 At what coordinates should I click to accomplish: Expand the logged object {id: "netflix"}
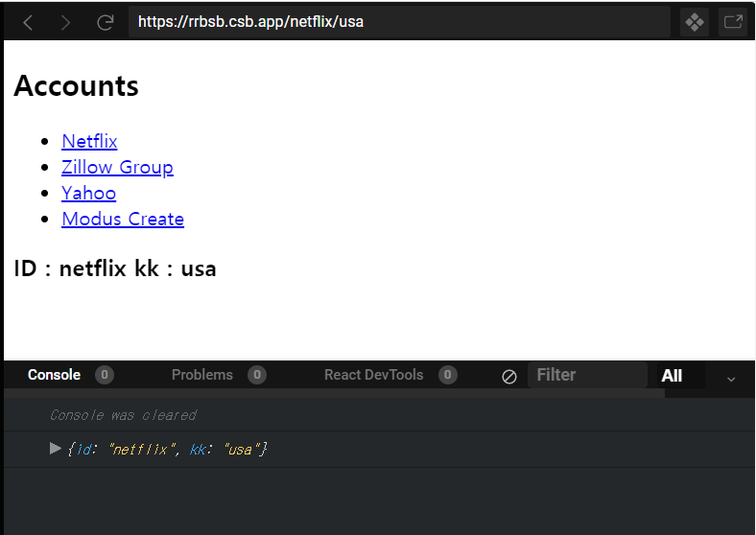(56, 449)
